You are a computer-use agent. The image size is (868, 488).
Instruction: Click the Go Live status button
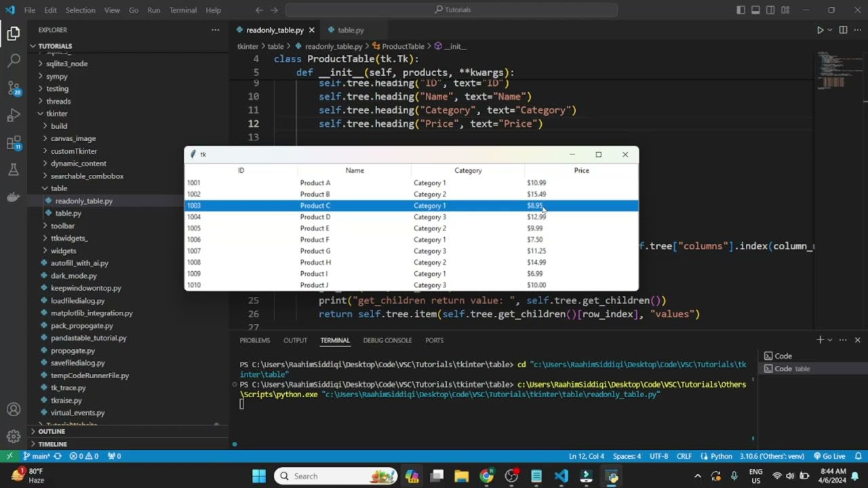(828, 456)
